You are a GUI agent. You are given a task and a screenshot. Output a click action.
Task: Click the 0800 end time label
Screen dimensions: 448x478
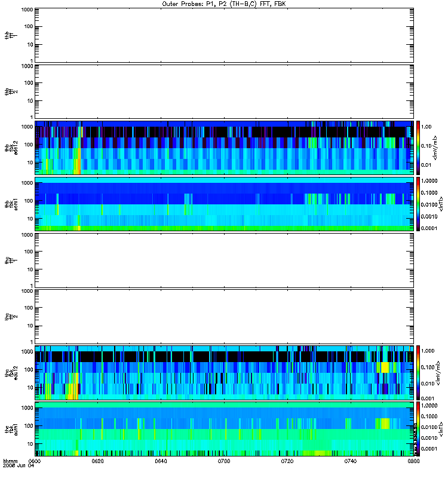(413, 461)
